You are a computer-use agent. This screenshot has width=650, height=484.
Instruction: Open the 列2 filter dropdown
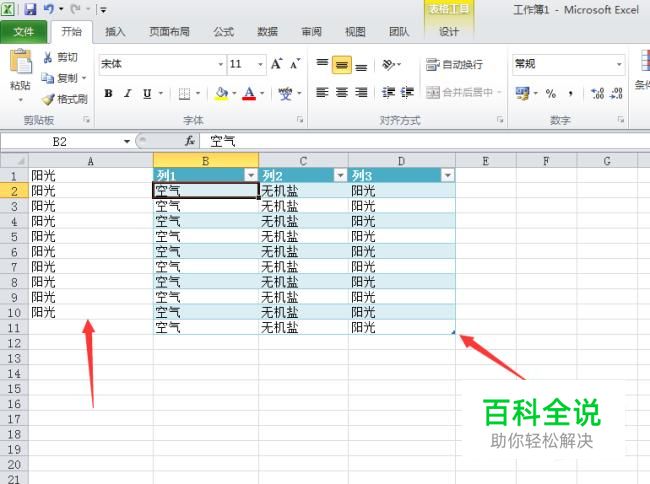pyautogui.click(x=340, y=176)
